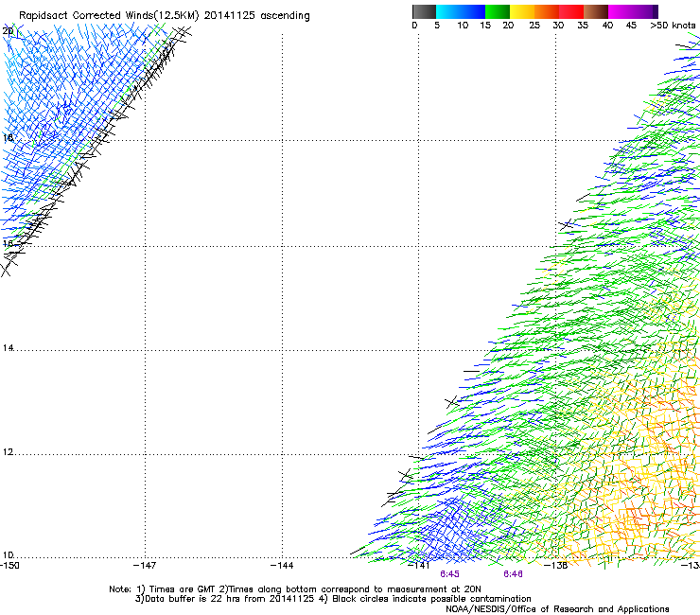Select the red 30-35 knots legend swatch
Screen dimensions: 700x615
(571, 11)
